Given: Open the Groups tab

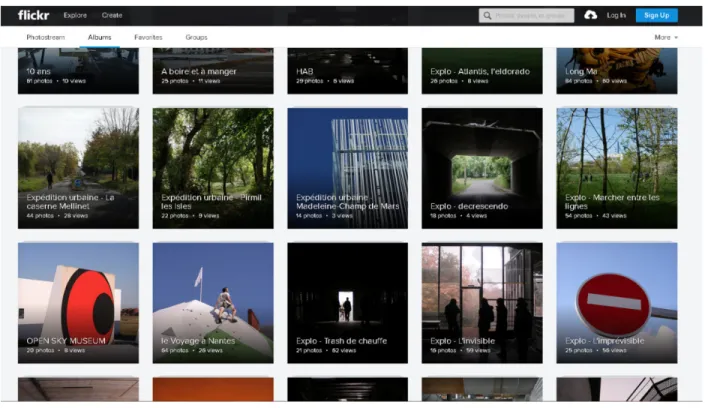Looking at the screenshot, I should click(x=196, y=37).
